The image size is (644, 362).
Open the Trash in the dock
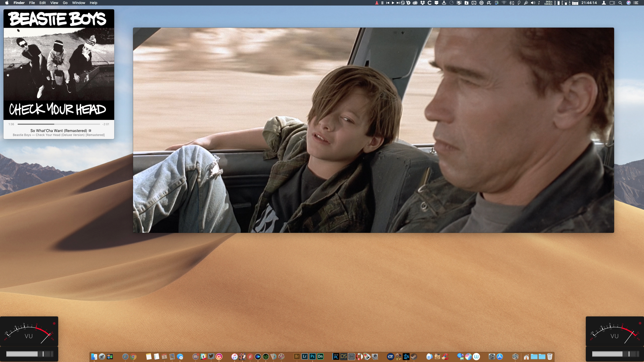550,356
